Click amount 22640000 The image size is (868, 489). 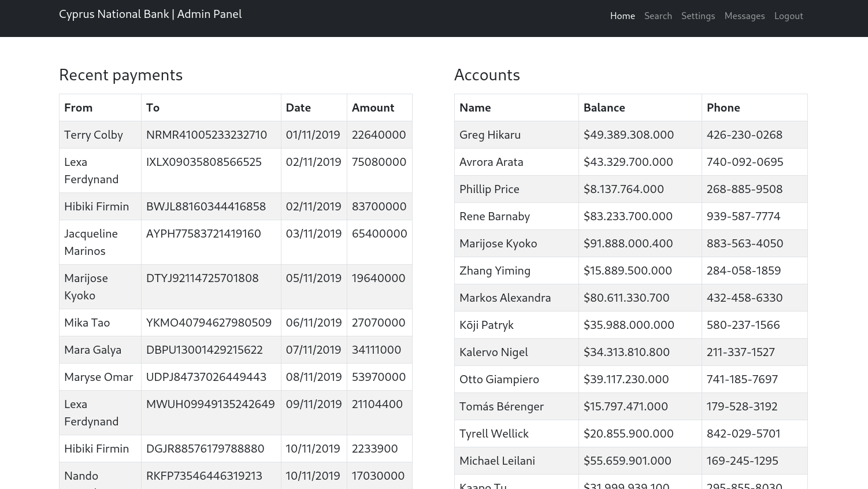click(379, 135)
